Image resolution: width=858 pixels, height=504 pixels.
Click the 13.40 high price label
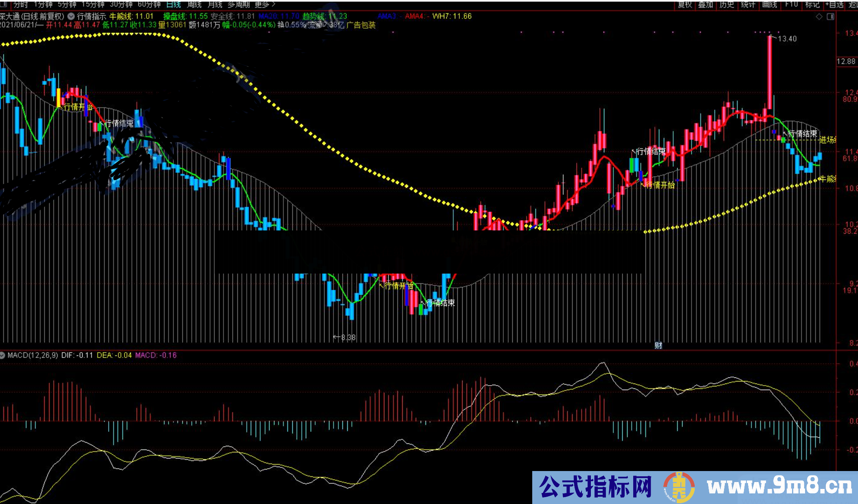[x=787, y=39]
